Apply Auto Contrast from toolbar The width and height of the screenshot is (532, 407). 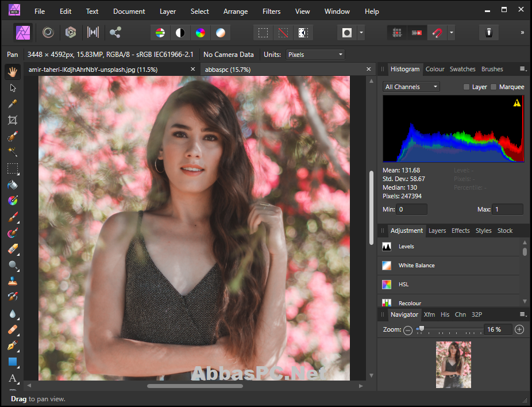[180, 33]
